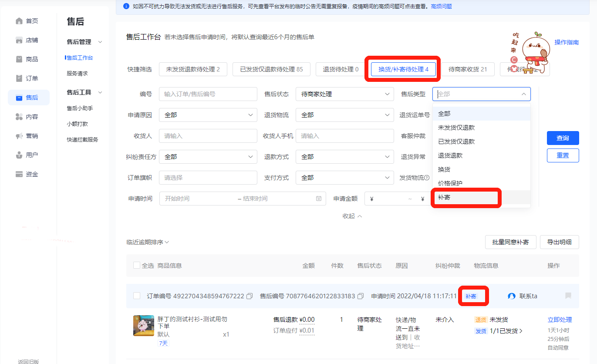Copy the 售后编号 using its copy icon
The image size is (597, 364).
[361, 296]
